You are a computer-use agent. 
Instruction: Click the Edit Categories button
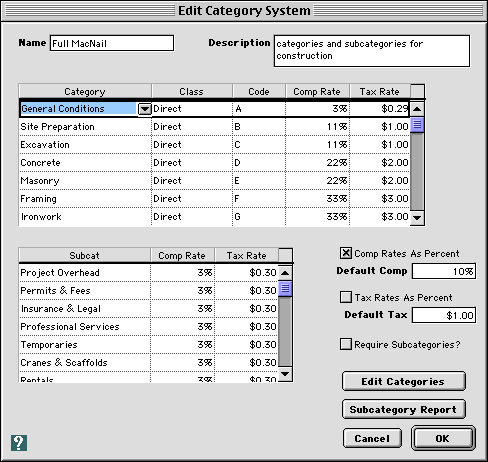click(x=403, y=381)
